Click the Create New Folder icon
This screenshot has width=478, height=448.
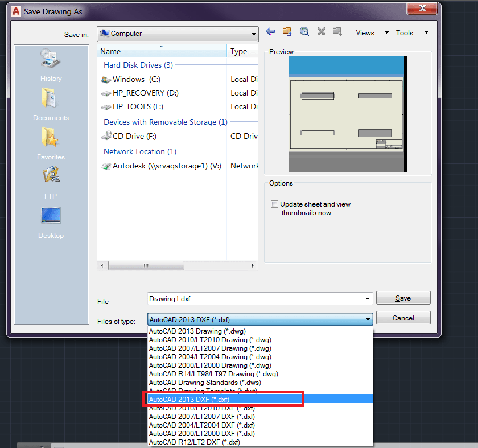point(337,32)
